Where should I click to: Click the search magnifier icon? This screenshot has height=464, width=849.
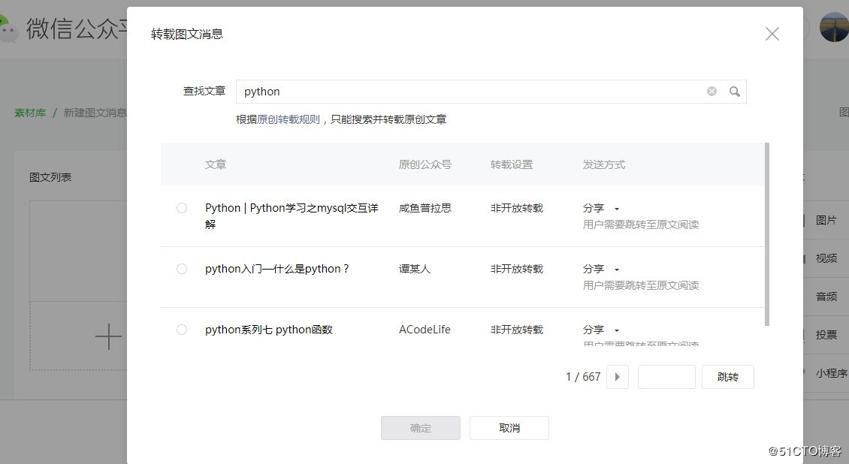[734, 92]
